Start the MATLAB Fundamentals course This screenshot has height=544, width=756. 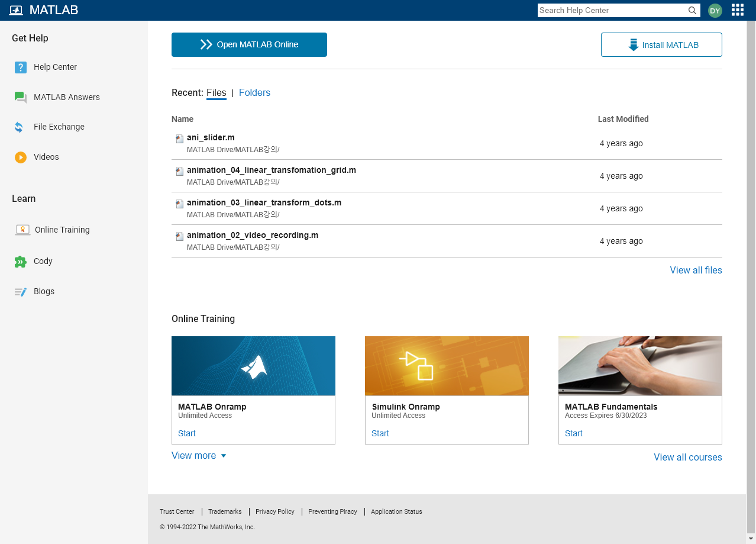point(574,434)
